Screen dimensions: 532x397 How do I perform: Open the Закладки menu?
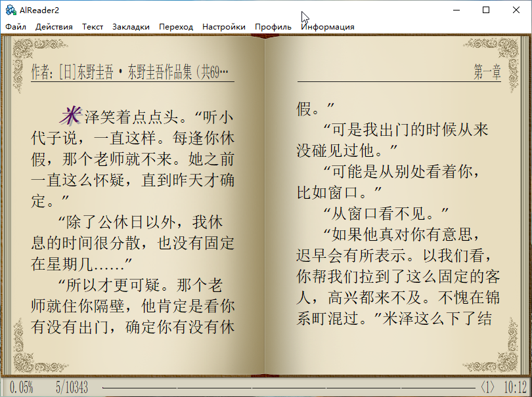[x=131, y=27]
